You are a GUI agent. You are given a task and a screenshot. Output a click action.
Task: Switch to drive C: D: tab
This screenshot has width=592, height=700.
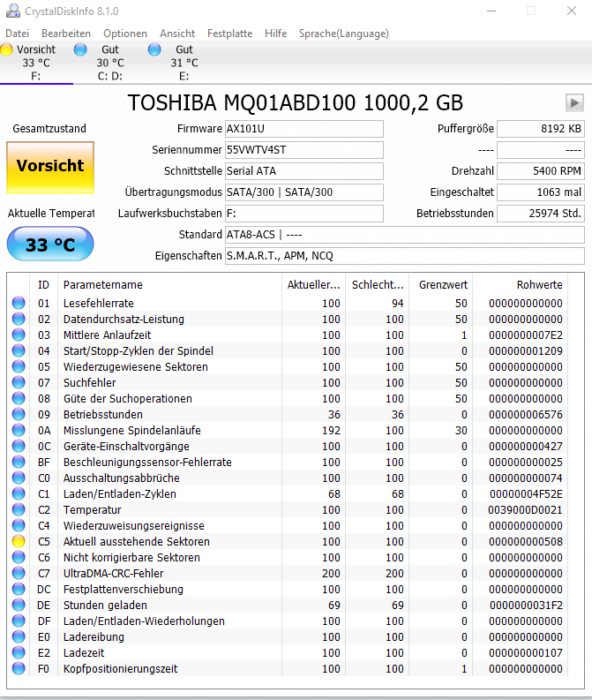[x=110, y=63]
